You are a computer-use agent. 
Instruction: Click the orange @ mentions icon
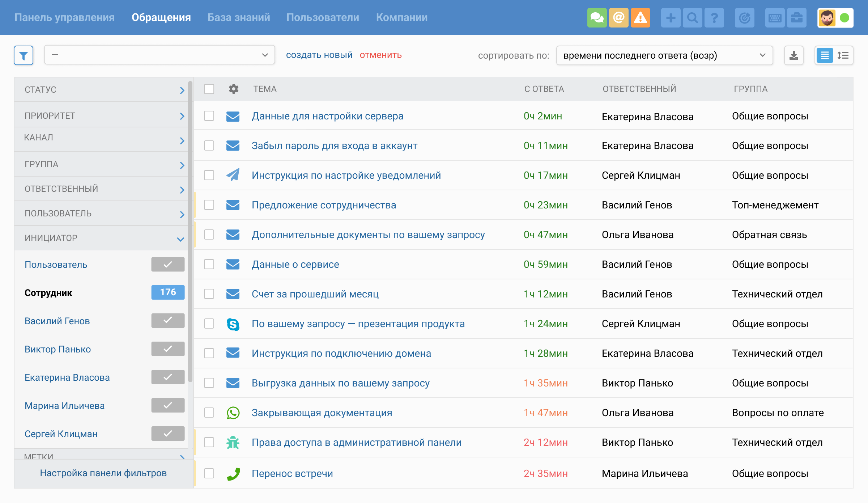click(619, 18)
